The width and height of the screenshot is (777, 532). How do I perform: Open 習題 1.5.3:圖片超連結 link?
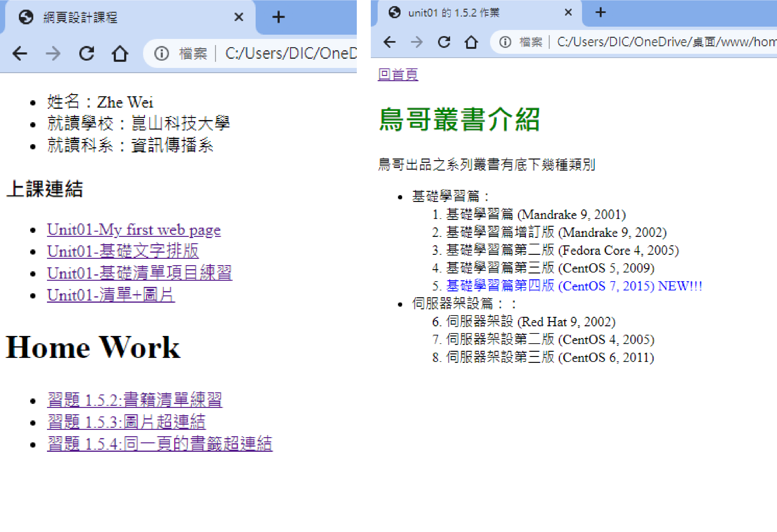(126, 422)
